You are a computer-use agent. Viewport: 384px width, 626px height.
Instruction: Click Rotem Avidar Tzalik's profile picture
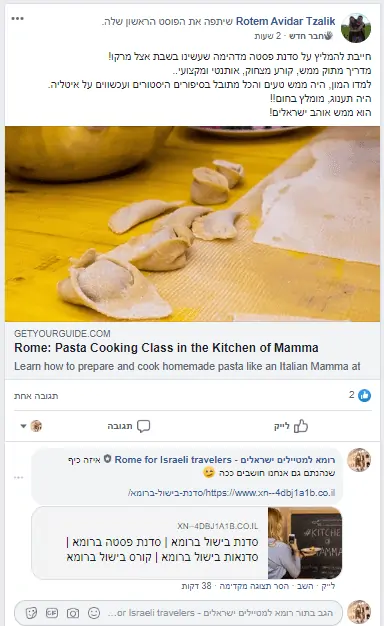point(356,28)
